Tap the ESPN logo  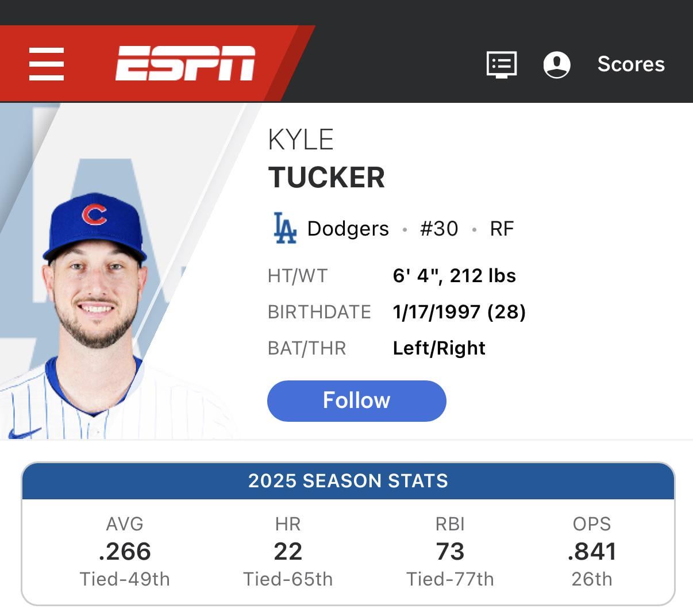click(185, 64)
